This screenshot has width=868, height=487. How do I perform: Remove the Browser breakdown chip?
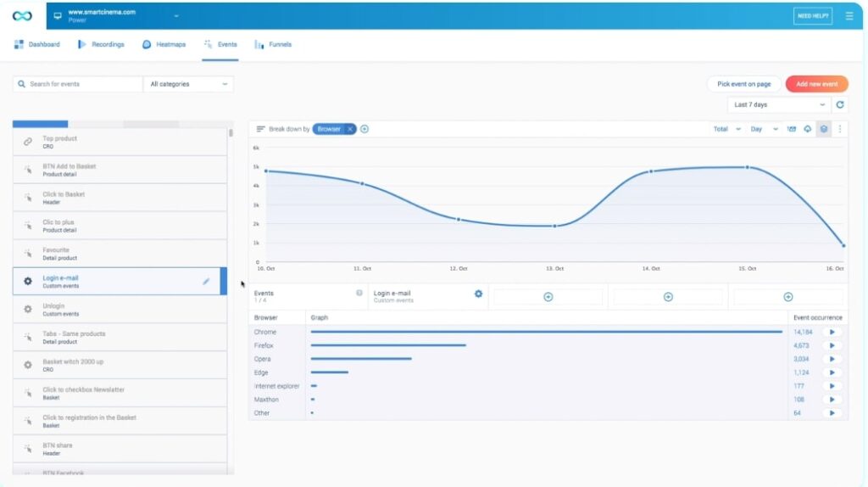350,129
